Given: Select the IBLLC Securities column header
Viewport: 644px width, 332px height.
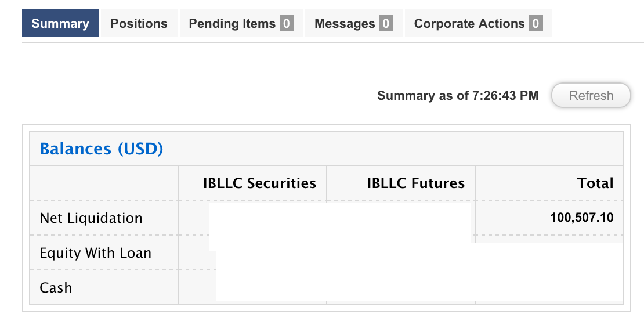Looking at the screenshot, I should point(259,183).
